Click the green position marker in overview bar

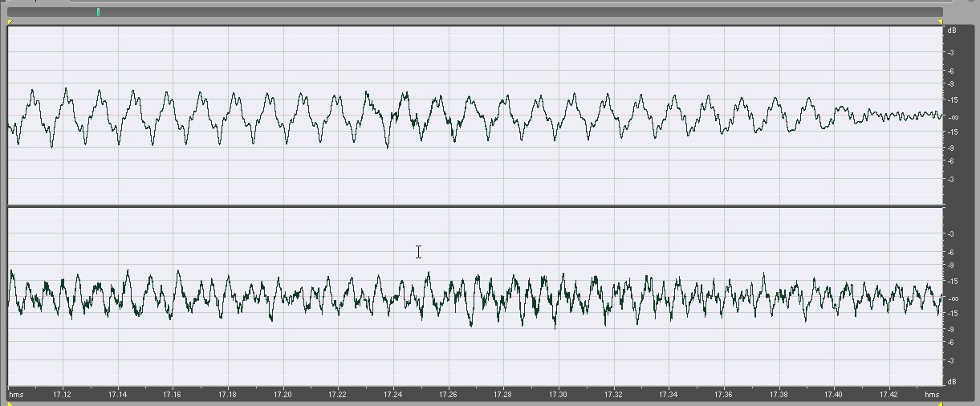98,12
